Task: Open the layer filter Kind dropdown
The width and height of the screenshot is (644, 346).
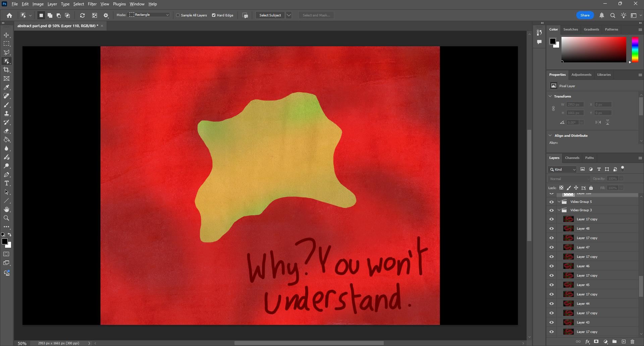Action: pyautogui.click(x=562, y=170)
